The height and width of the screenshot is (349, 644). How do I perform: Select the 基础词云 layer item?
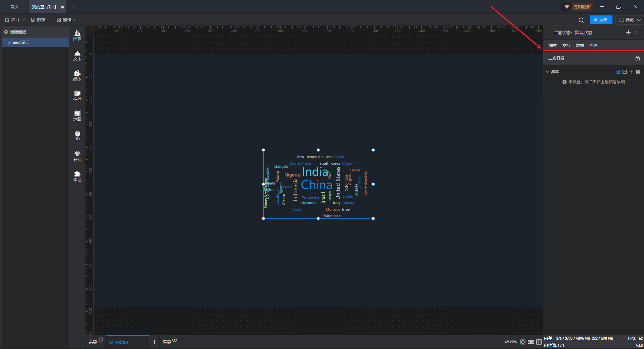21,43
